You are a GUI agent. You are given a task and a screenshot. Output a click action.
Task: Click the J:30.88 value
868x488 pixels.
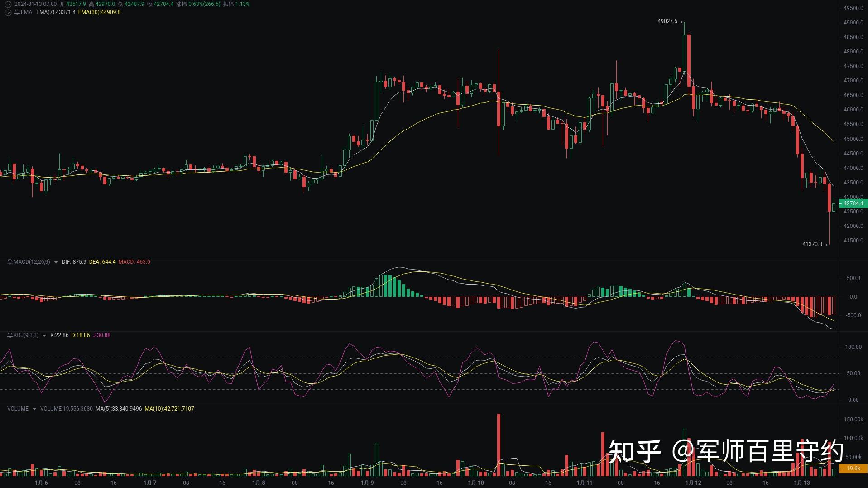[101, 335]
